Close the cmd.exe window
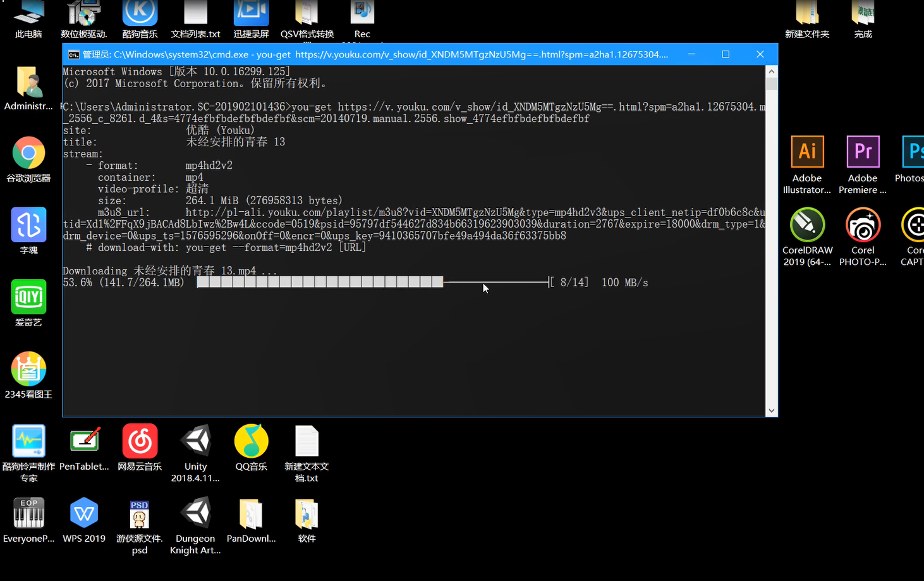This screenshot has height=581, width=924. pyautogui.click(x=760, y=54)
